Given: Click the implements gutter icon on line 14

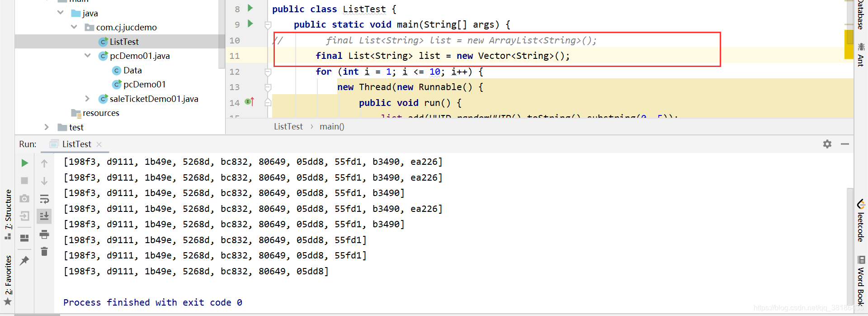Looking at the screenshot, I should pyautogui.click(x=250, y=102).
